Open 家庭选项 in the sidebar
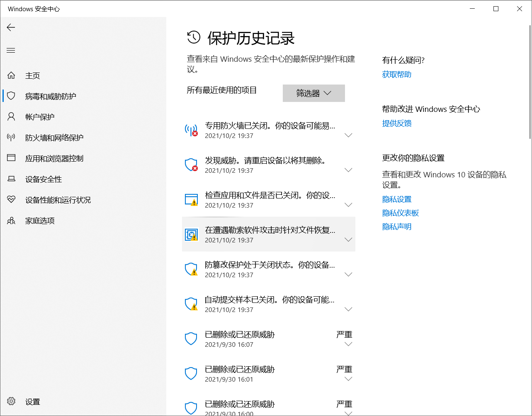The image size is (532, 416). point(40,220)
